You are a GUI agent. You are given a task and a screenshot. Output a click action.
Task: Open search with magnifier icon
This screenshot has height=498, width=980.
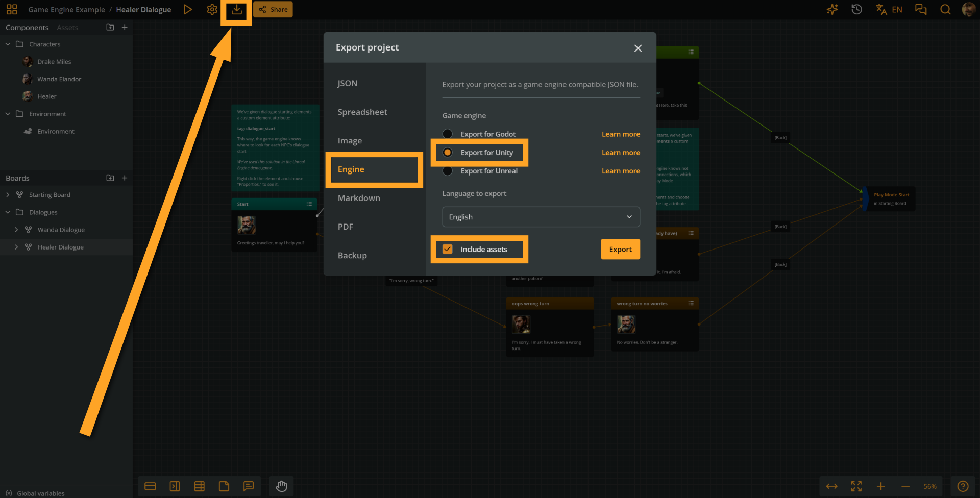(945, 9)
